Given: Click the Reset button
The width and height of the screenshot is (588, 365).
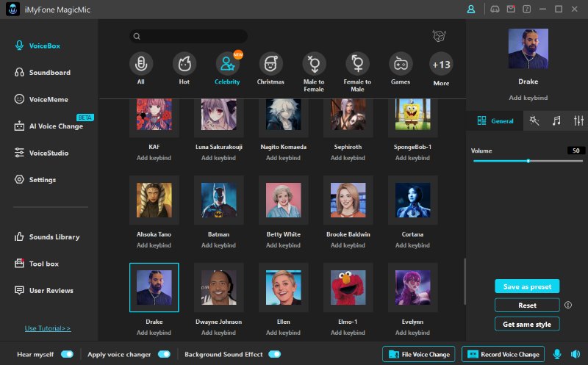Looking at the screenshot, I should pyautogui.click(x=527, y=305).
